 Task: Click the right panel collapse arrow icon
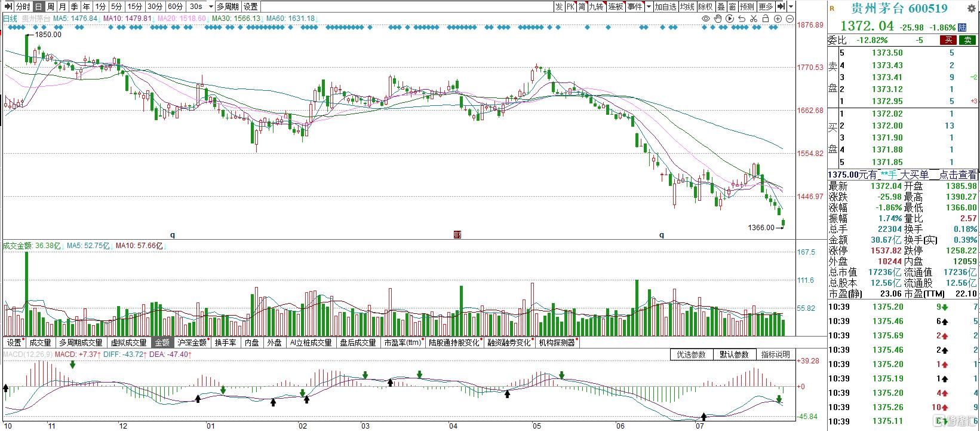pos(781,7)
